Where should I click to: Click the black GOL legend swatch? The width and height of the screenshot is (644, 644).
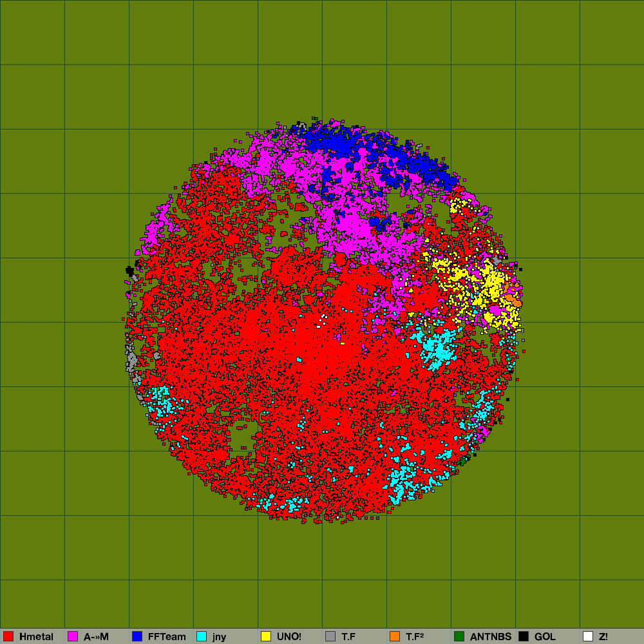click(x=524, y=636)
